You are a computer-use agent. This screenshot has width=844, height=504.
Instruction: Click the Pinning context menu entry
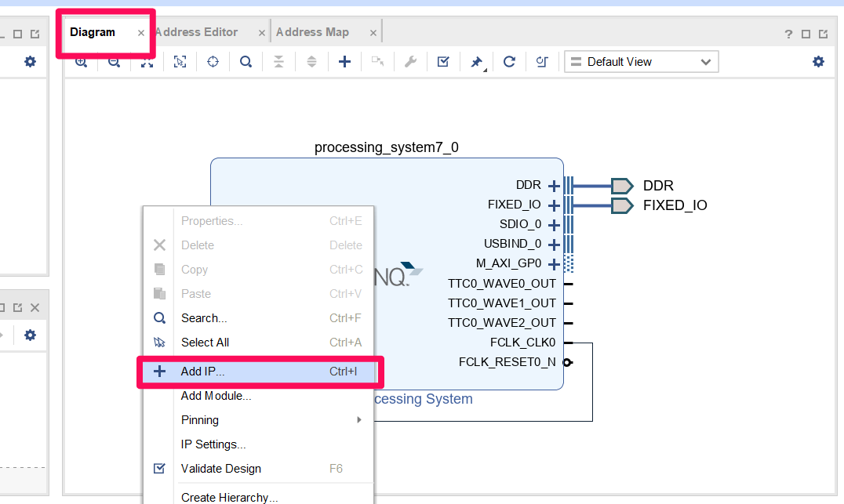click(259, 420)
